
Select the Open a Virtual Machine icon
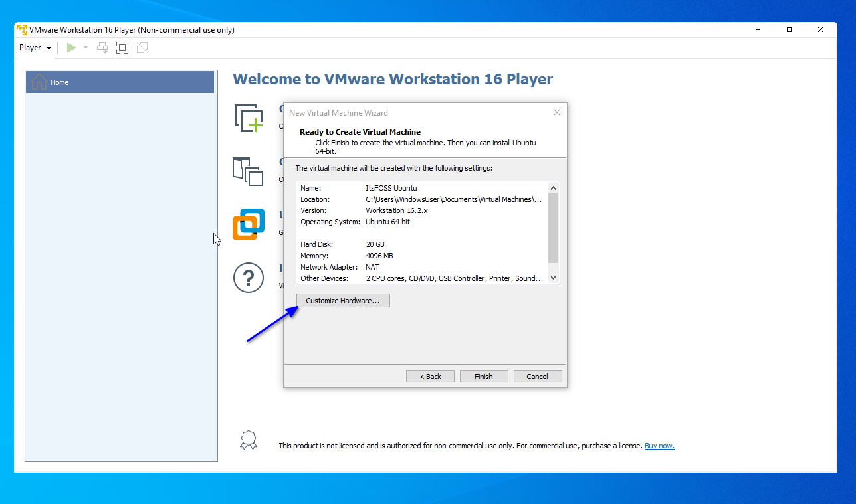click(248, 172)
